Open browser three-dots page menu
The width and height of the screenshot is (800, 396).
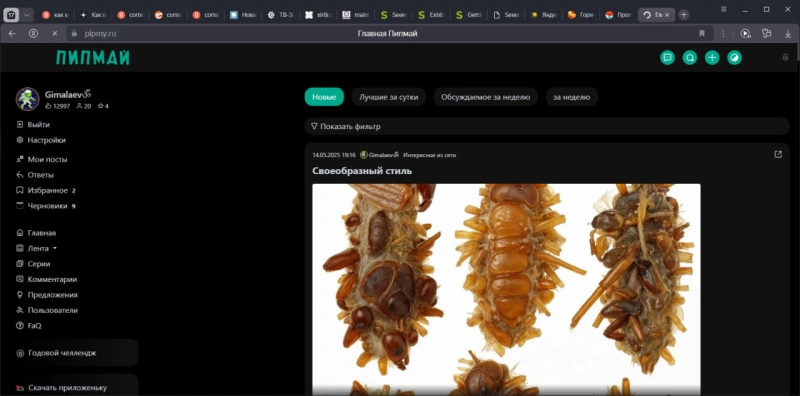723,34
